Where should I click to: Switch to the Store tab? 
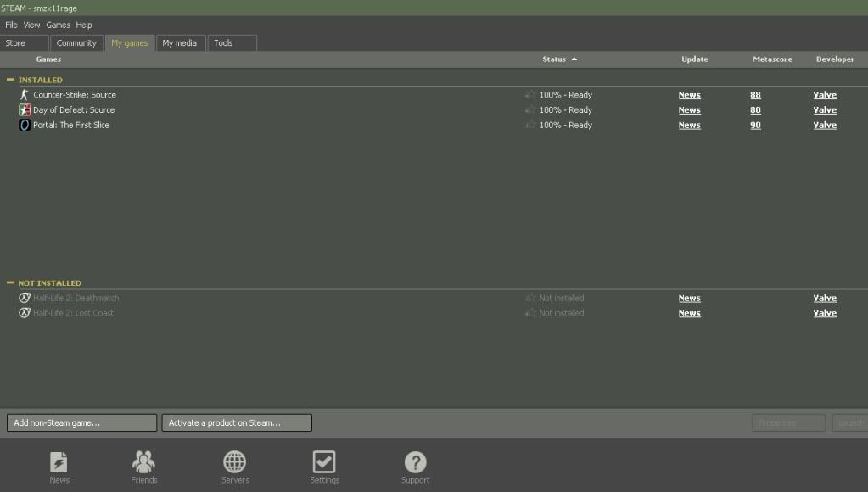25,43
